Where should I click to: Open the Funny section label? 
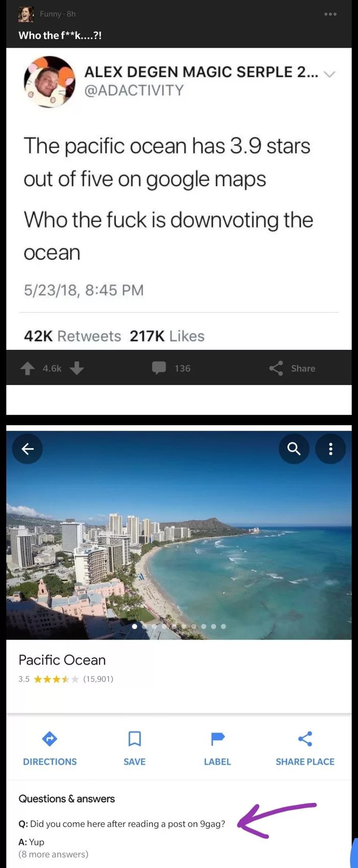(51, 14)
